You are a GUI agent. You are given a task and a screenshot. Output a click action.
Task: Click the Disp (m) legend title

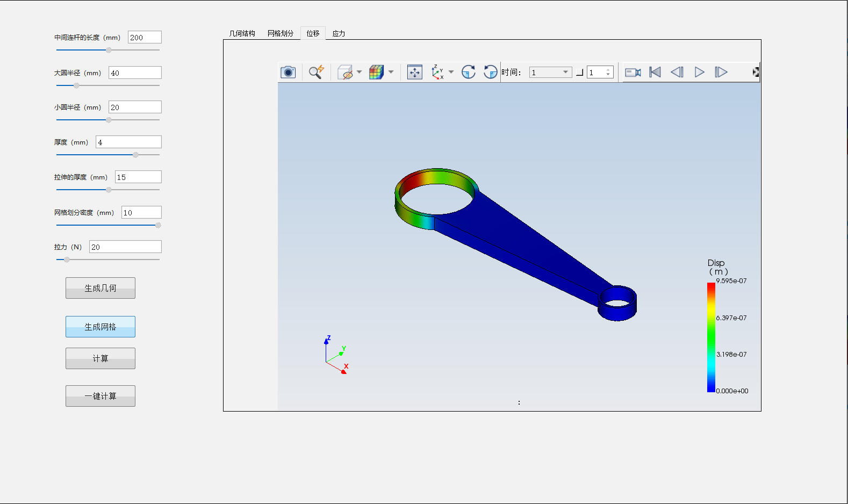tap(717, 267)
